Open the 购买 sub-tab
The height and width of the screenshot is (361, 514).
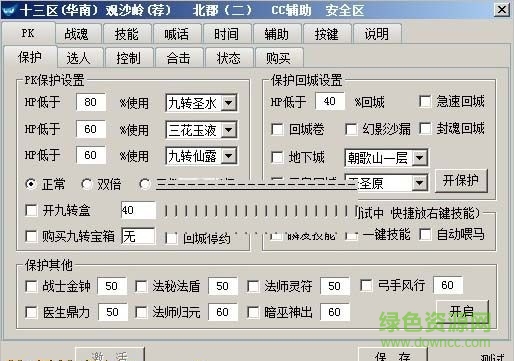(279, 58)
